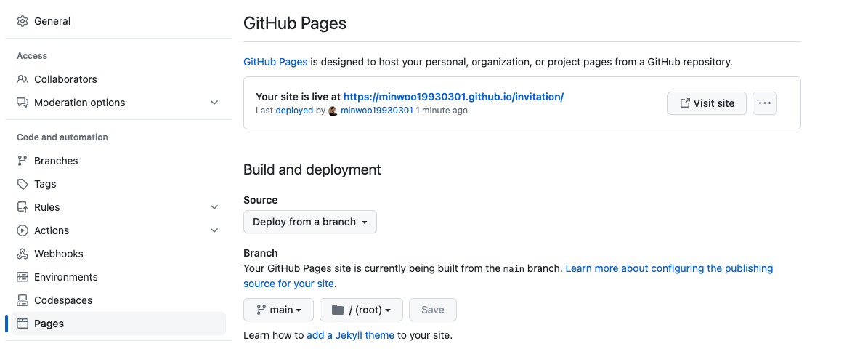Select the Pages sidebar item

click(x=118, y=324)
